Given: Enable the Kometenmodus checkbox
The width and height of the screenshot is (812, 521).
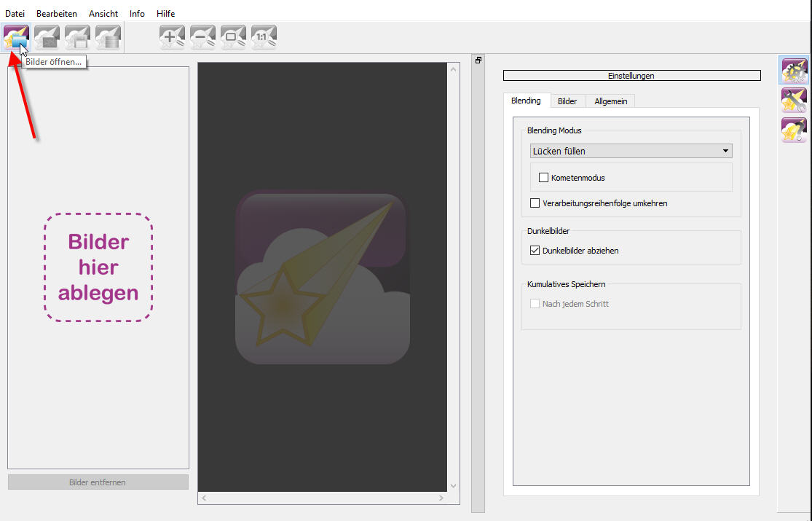Looking at the screenshot, I should click(x=543, y=178).
